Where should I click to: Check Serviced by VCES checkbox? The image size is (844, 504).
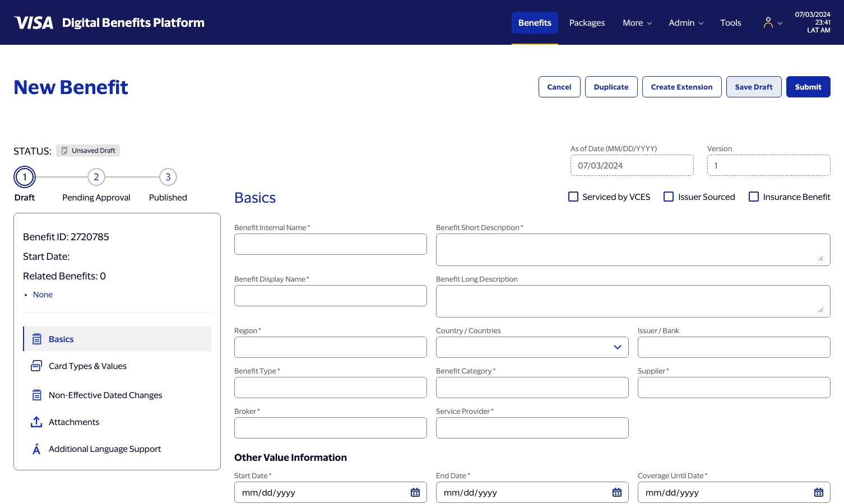tap(573, 197)
